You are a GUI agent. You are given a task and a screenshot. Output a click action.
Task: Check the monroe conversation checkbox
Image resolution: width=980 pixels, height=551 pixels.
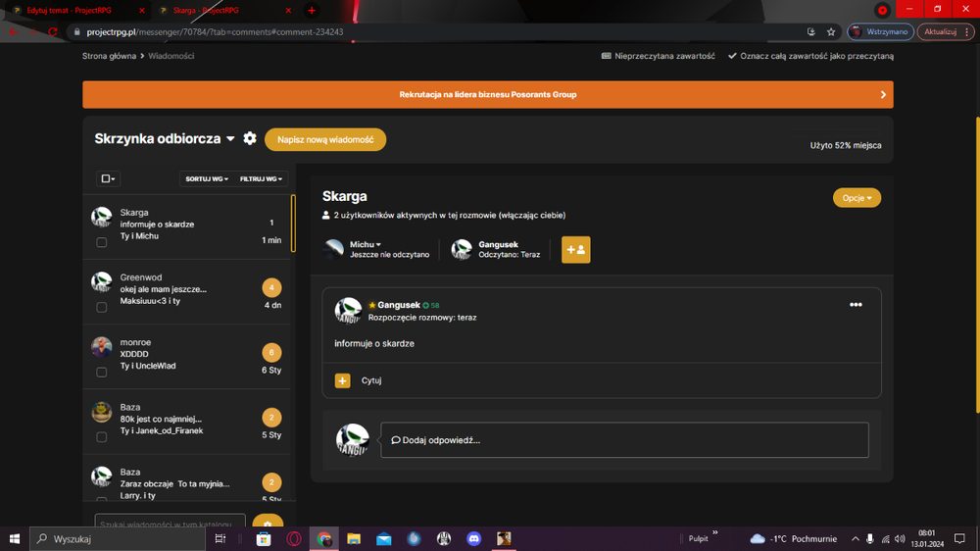pyautogui.click(x=101, y=373)
